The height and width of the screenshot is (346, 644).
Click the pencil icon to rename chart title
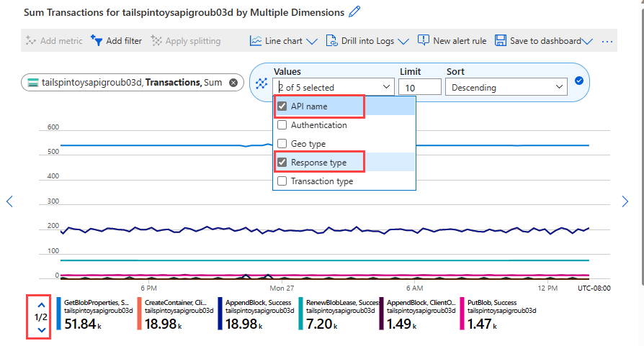point(354,12)
